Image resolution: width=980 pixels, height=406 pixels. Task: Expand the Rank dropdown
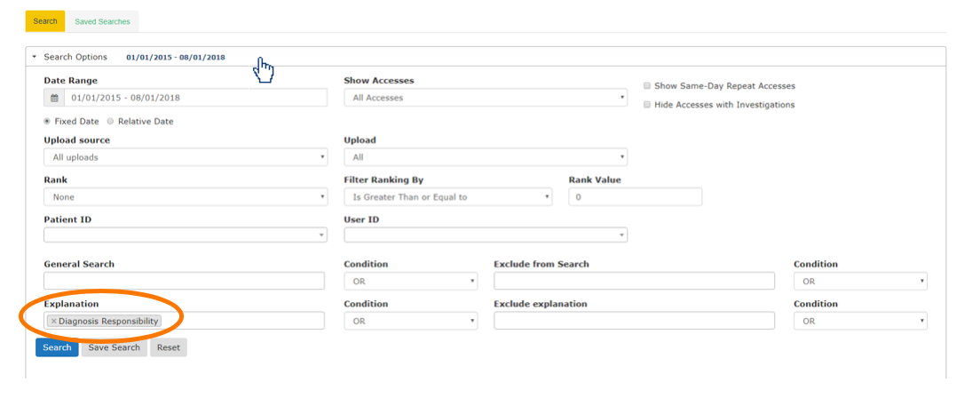tap(185, 197)
